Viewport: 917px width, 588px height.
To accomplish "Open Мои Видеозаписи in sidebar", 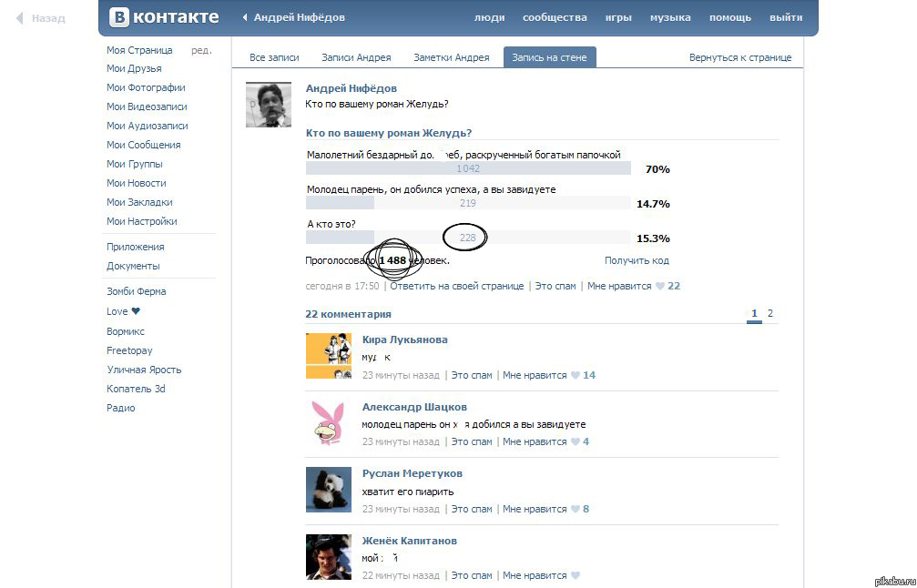I will 147,107.
